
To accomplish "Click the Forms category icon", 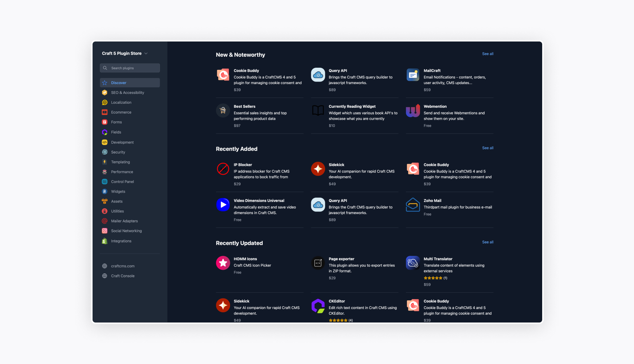I will [105, 122].
